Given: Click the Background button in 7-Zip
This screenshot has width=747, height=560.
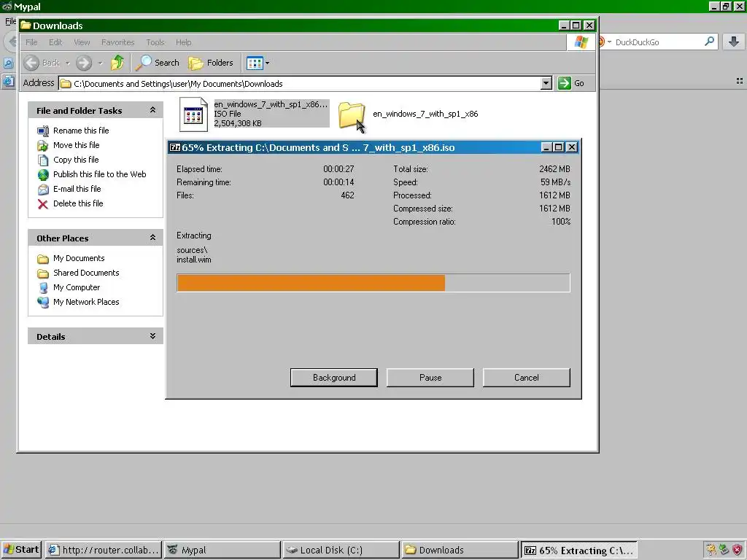Looking at the screenshot, I should point(334,378).
